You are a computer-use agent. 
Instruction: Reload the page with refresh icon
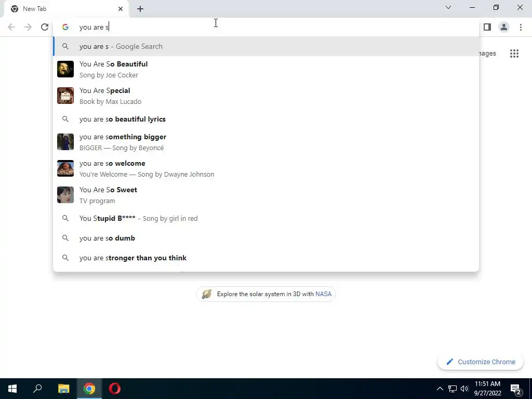pos(45,27)
